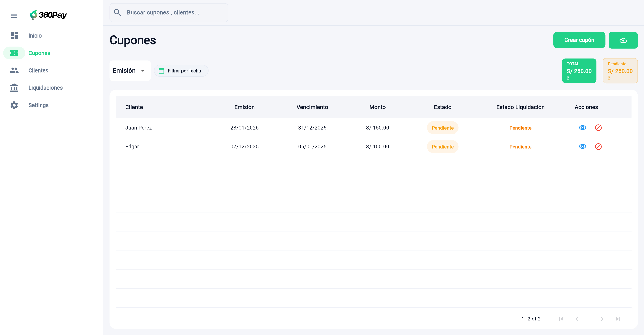The width and height of the screenshot is (644, 335).
Task: Go to next page chevron
Action: point(602,319)
